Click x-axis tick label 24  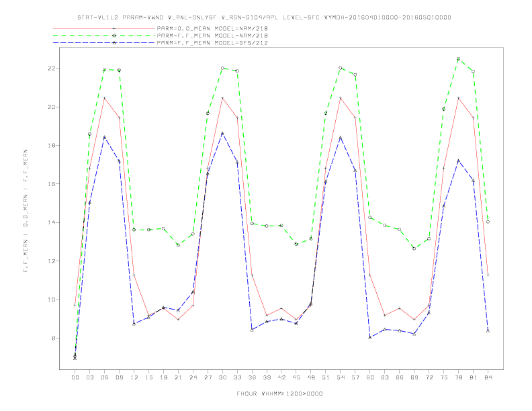click(193, 377)
